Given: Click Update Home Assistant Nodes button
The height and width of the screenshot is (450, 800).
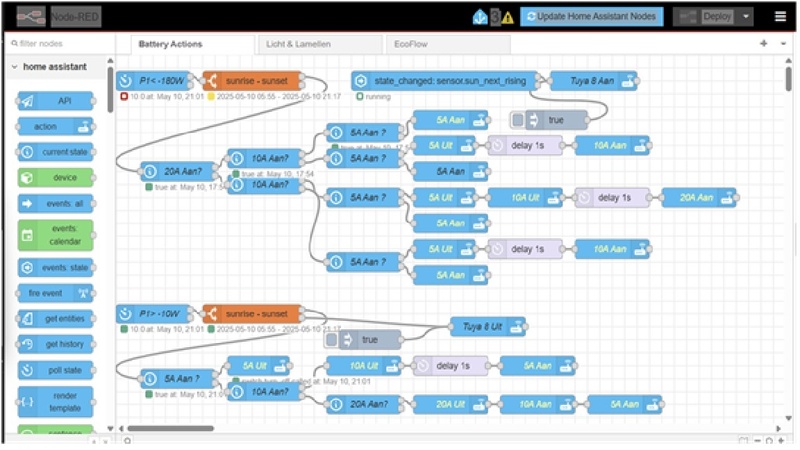Looking at the screenshot, I should tap(592, 16).
